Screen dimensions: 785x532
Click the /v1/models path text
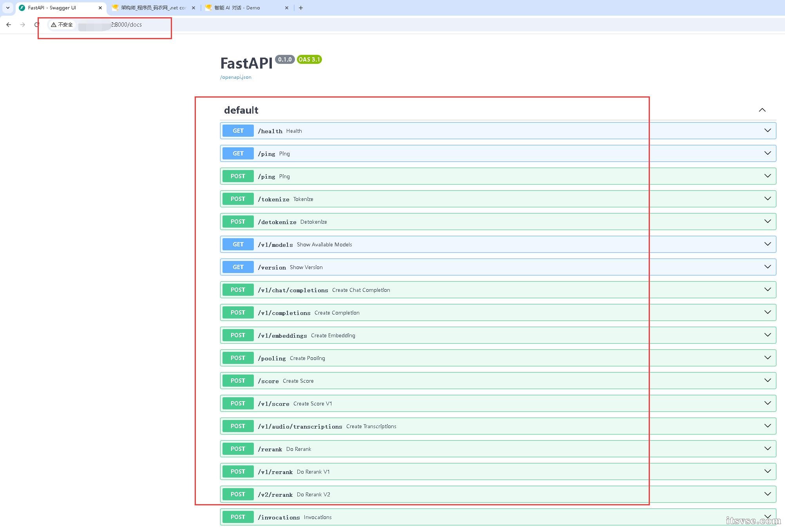275,245
